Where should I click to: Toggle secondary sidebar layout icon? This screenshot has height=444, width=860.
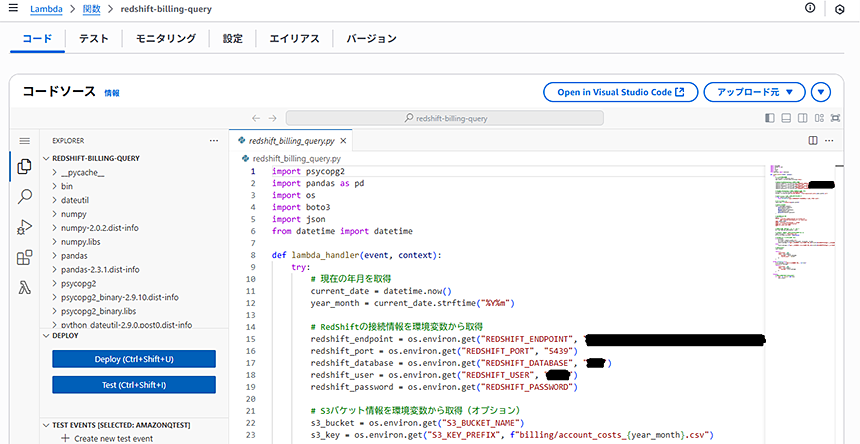pos(802,118)
